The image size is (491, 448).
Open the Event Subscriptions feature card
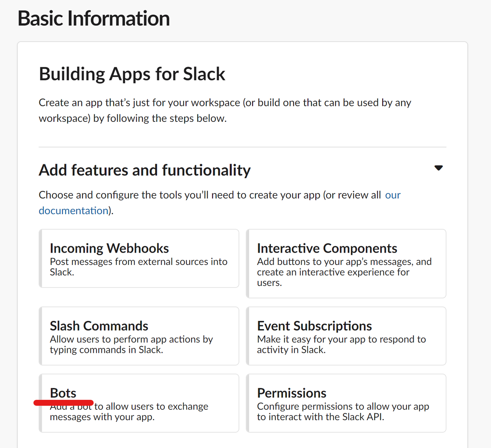click(x=346, y=336)
